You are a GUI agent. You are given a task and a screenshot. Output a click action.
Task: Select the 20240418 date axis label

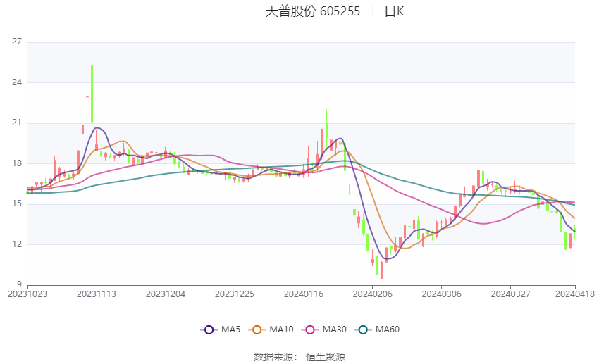point(574,294)
